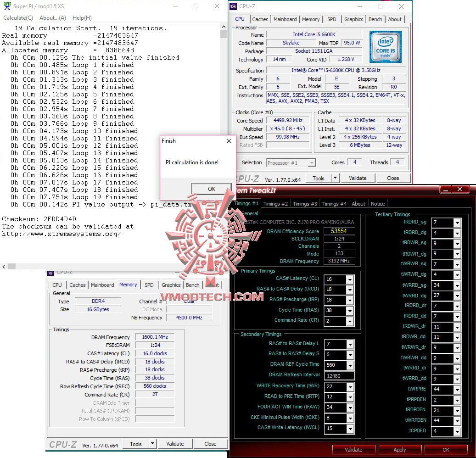The height and width of the screenshot is (458, 476).
Task: Click Validate in Mem TweakIt
Action: (x=353, y=450)
